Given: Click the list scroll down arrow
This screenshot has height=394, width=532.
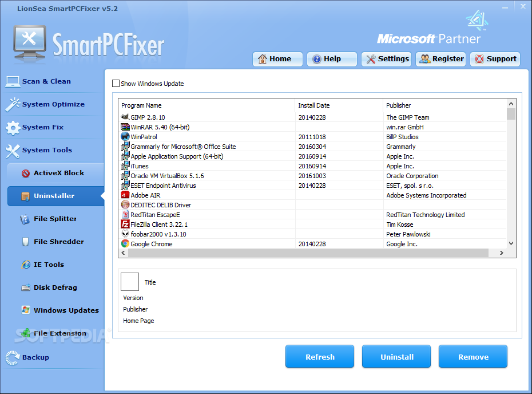Looking at the screenshot, I should click(x=511, y=243).
